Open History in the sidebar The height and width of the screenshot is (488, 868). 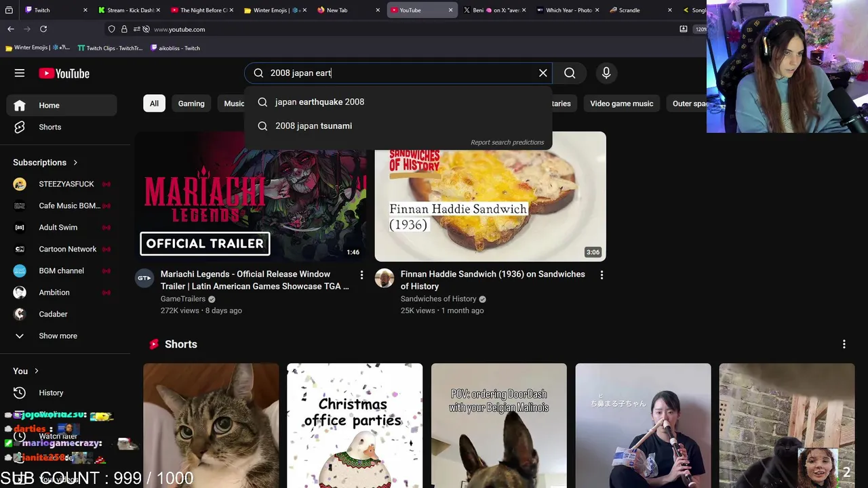pyautogui.click(x=62, y=393)
